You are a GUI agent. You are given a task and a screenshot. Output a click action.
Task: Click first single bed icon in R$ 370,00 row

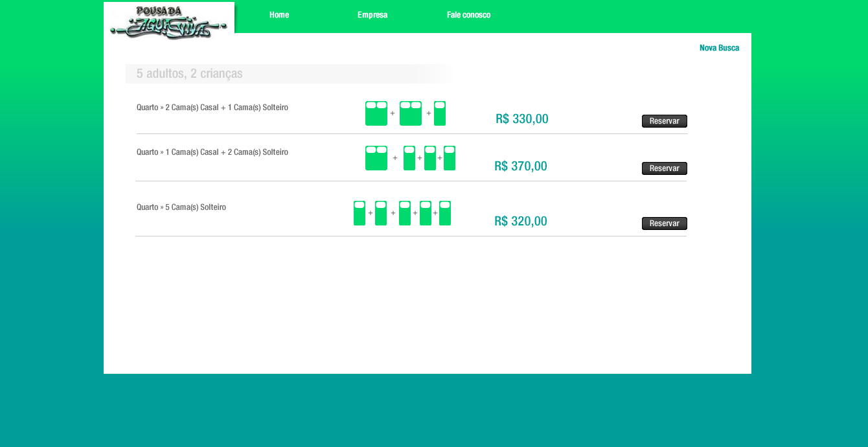click(x=409, y=158)
